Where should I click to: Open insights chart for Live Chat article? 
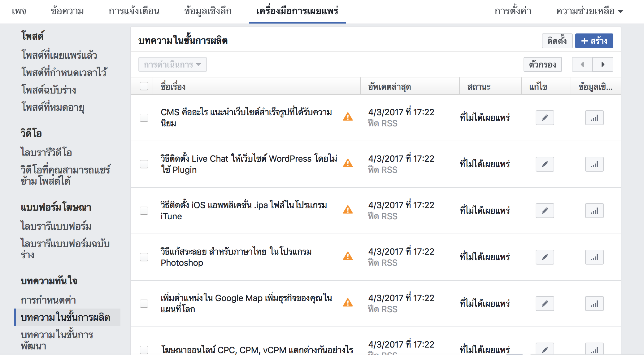(x=594, y=164)
